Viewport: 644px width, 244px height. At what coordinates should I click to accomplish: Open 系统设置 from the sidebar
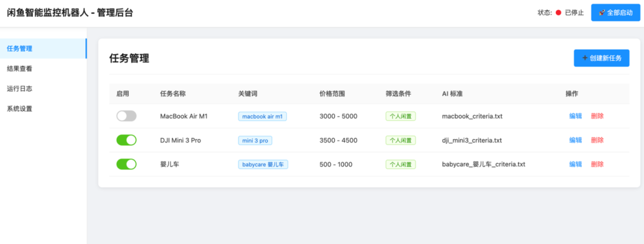tap(43, 109)
